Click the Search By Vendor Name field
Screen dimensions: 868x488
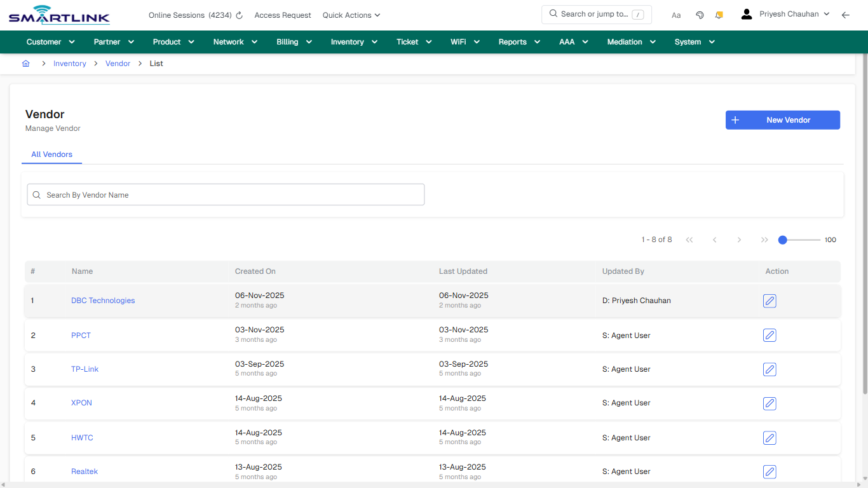[226, 194]
